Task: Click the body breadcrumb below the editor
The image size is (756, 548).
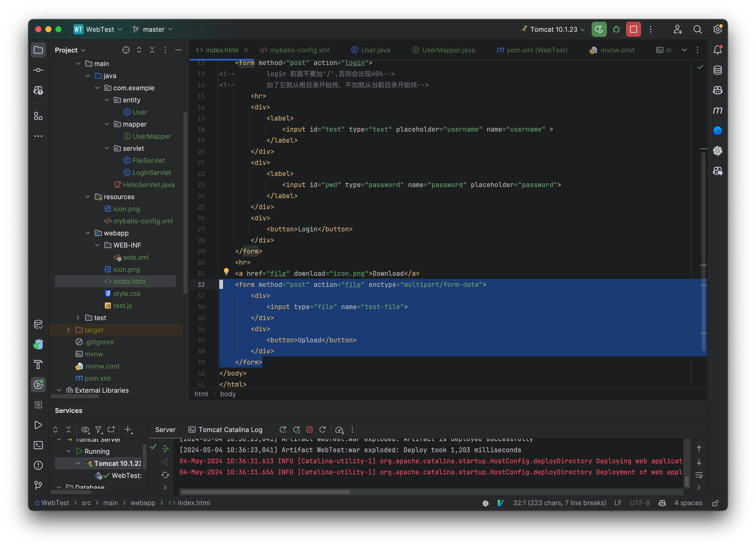Action: (228, 394)
